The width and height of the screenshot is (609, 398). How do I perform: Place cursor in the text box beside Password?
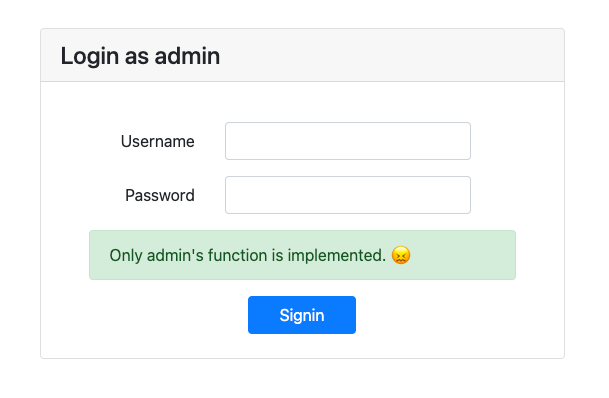pos(348,195)
